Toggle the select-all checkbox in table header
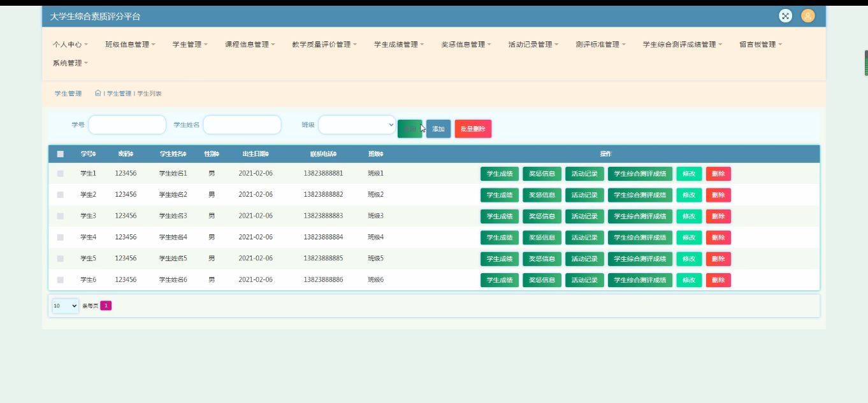 [x=61, y=154]
